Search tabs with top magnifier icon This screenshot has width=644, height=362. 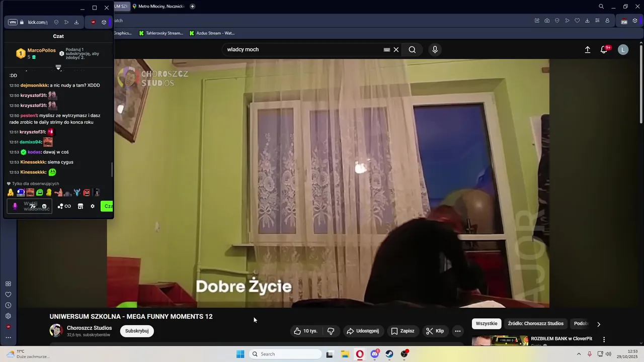click(x=601, y=7)
